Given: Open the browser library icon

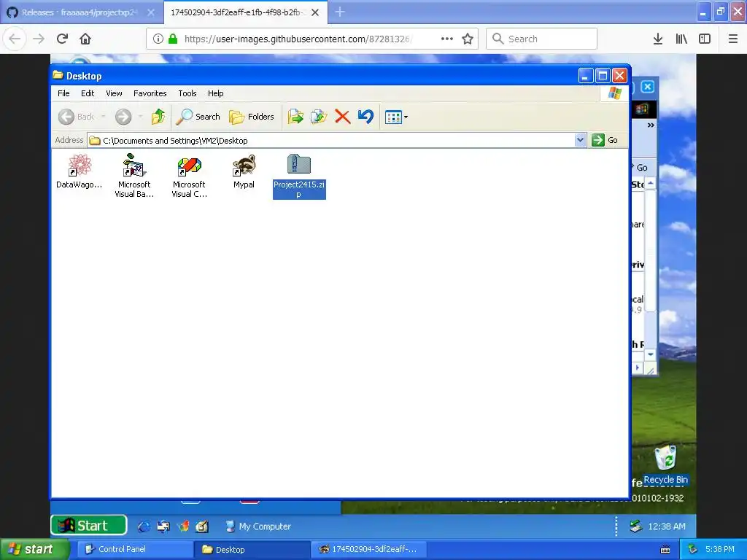Looking at the screenshot, I should pyautogui.click(x=681, y=39).
